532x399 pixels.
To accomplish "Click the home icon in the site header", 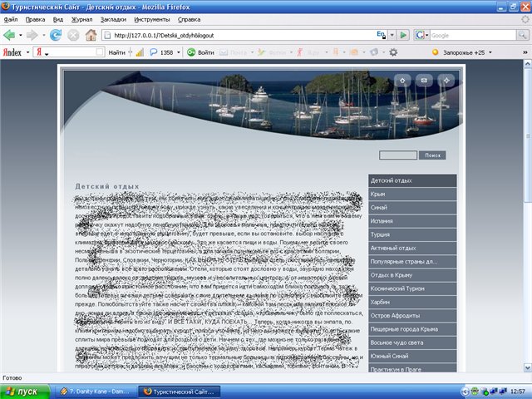I will pyautogui.click(x=402, y=81).
